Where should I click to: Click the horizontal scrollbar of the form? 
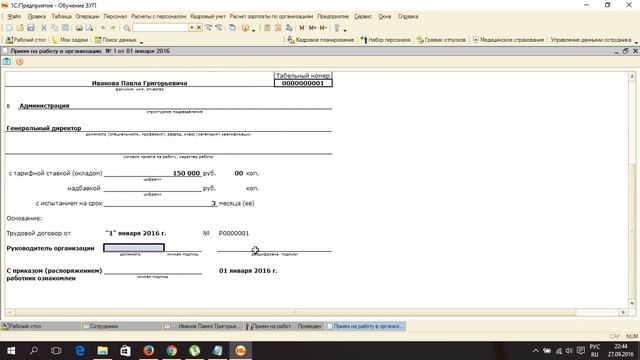pyautogui.click(x=316, y=312)
